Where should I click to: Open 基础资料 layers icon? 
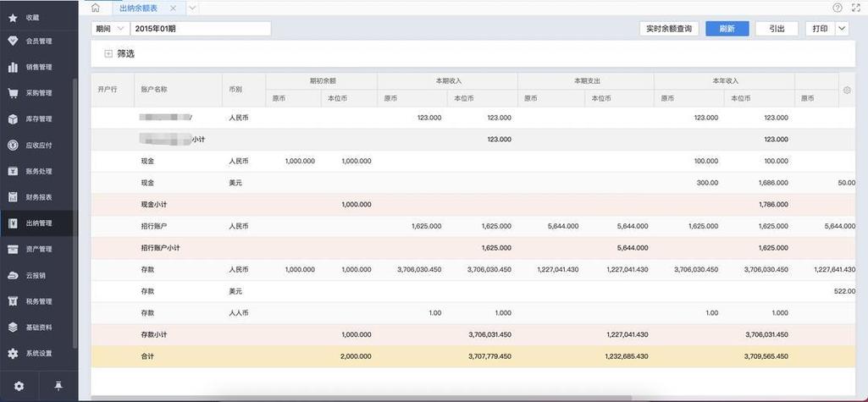click(13, 328)
